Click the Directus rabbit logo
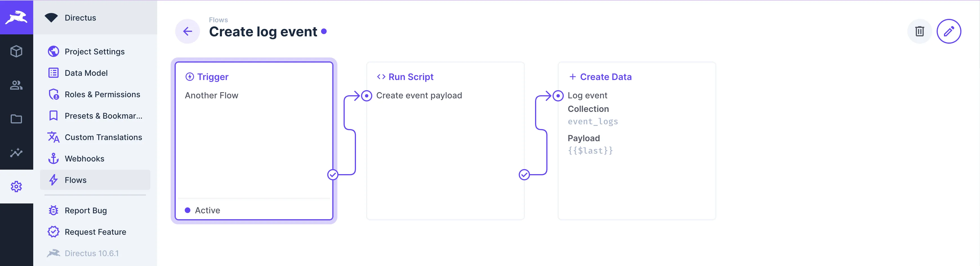This screenshot has width=980, height=266. (x=17, y=17)
